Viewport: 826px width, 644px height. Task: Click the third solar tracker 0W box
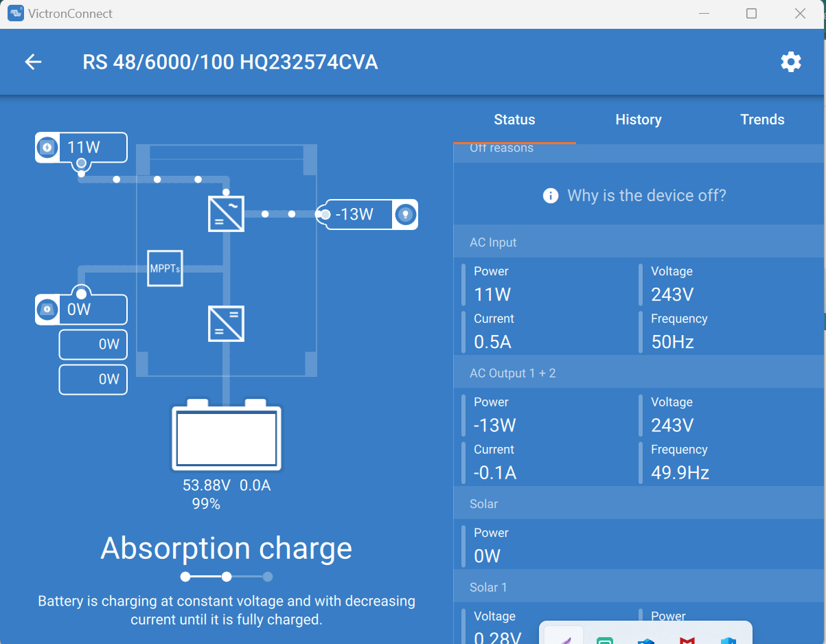(x=93, y=380)
